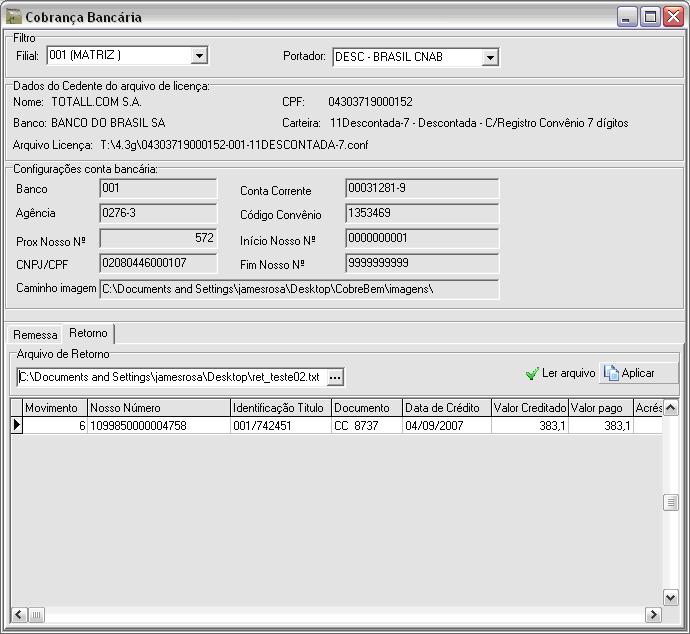Click the horizontal scroll right arrow

pos(653,615)
